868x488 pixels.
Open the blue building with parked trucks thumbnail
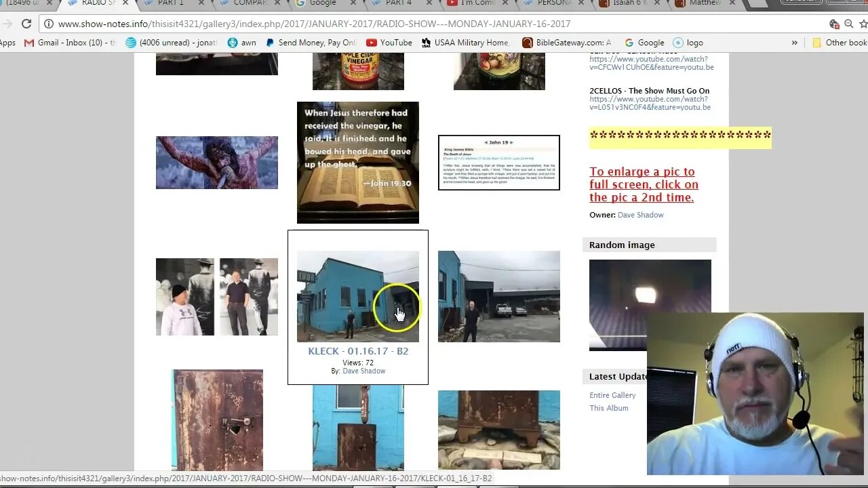tap(499, 297)
